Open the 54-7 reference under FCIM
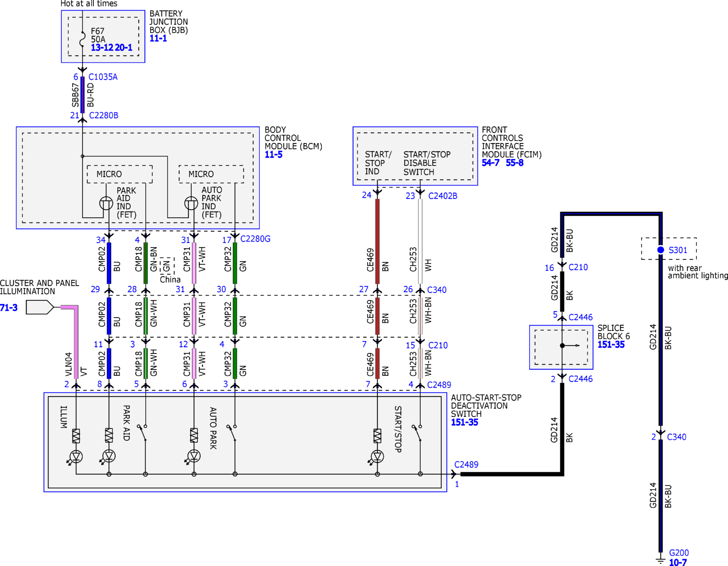The image size is (728, 566). pyautogui.click(x=490, y=163)
